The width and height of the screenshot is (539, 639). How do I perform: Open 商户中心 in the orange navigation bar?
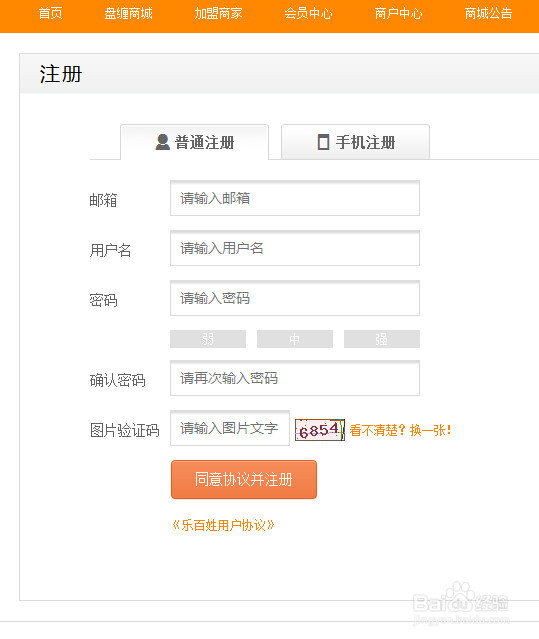click(x=398, y=13)
